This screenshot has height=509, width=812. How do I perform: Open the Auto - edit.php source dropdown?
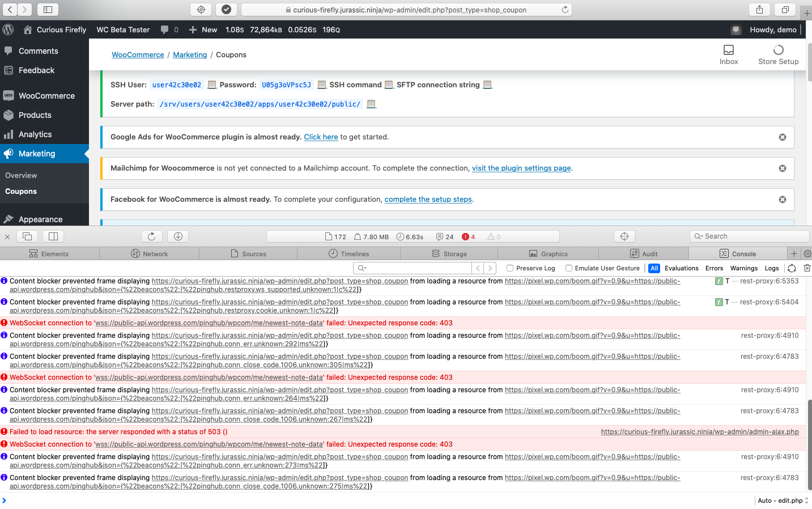click(783, 500)
